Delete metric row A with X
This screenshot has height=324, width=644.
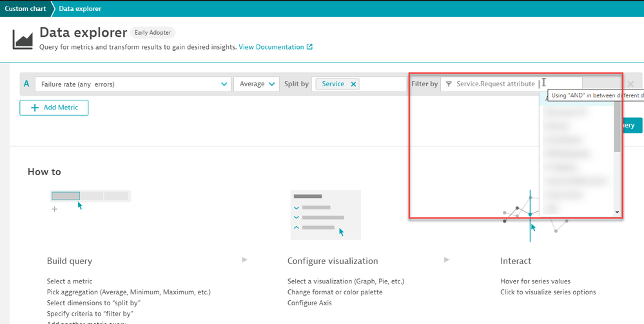tap(630, 84)
